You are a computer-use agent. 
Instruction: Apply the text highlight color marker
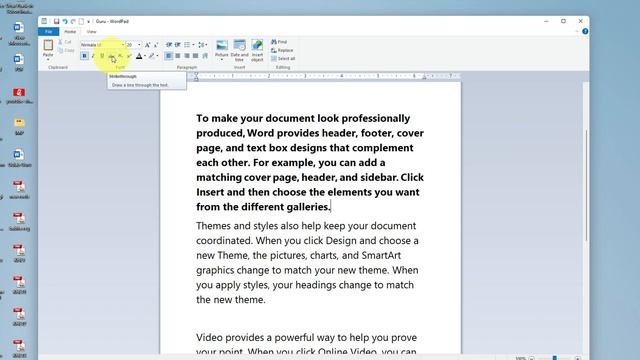click(x=152, y=56)
